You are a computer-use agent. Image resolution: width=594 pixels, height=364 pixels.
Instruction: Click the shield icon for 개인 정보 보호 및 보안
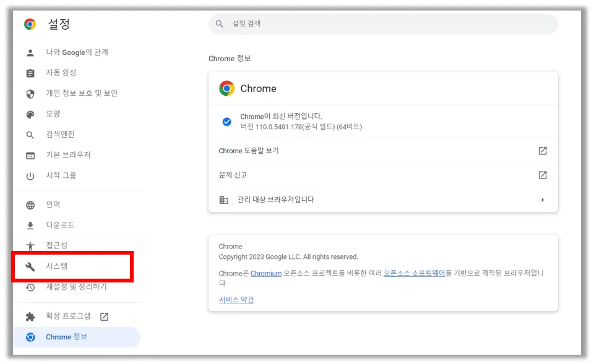pos(30,93)
